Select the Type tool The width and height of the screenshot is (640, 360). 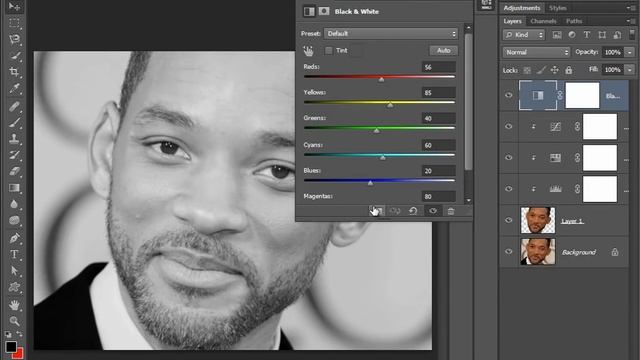click(14, 254)
